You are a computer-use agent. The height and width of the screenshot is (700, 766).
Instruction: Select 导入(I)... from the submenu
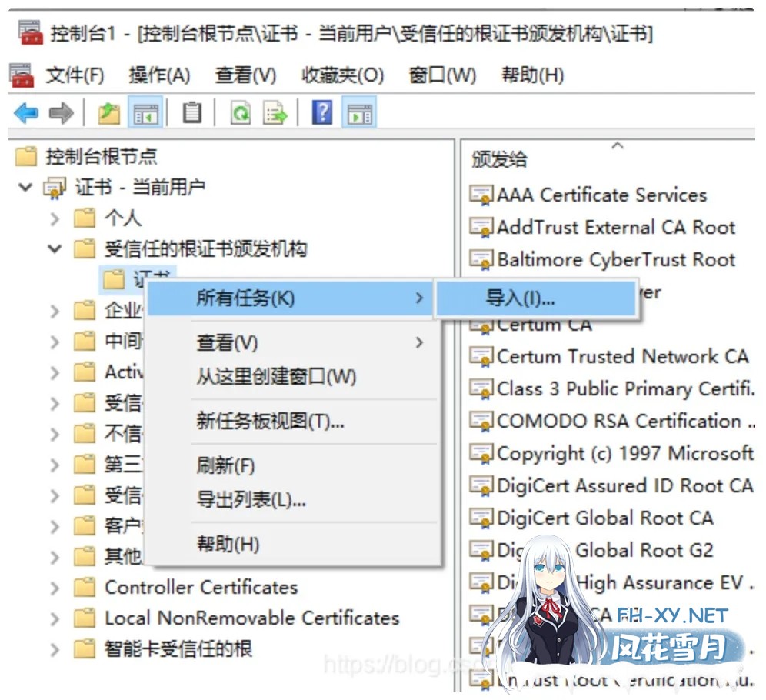pos(520,298)
